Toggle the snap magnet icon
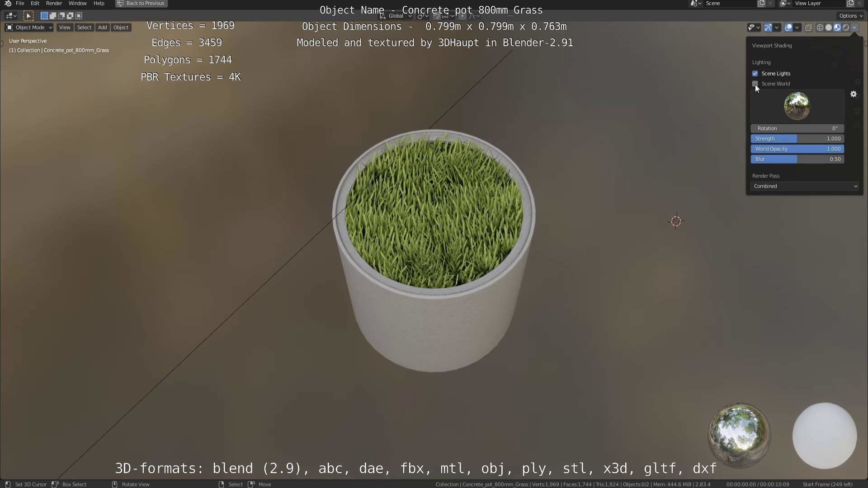This screenshot has width=868, height=488. [x=437, y=16]
